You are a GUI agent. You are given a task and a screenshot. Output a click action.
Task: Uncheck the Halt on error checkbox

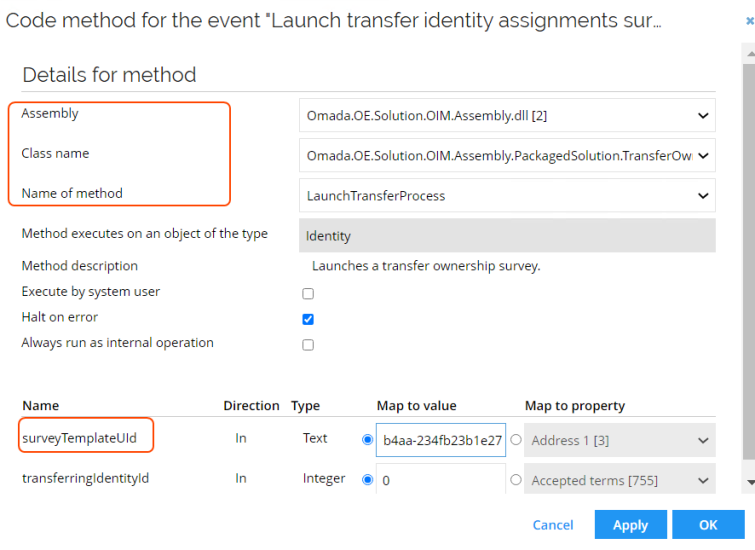tap(308, 319)
